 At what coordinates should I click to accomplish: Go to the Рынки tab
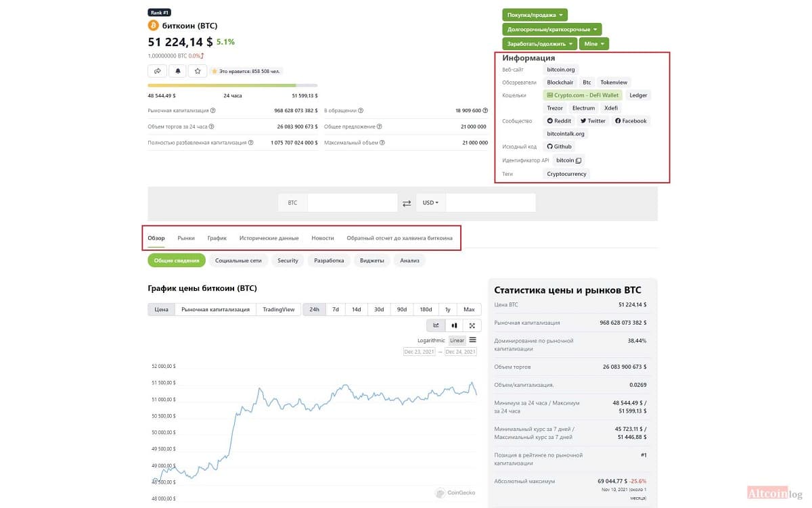186,238
